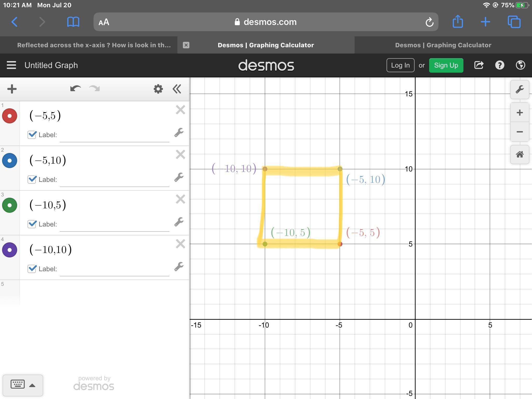This screenshot has width=532, height=399.
Task: Open graph settings wrench on graph
Action: 520,90
